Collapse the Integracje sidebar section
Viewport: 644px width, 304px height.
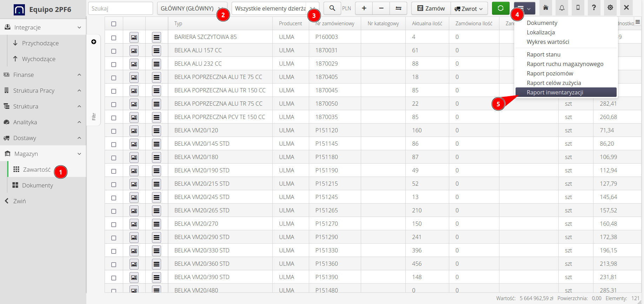click(x=43, y=27)
